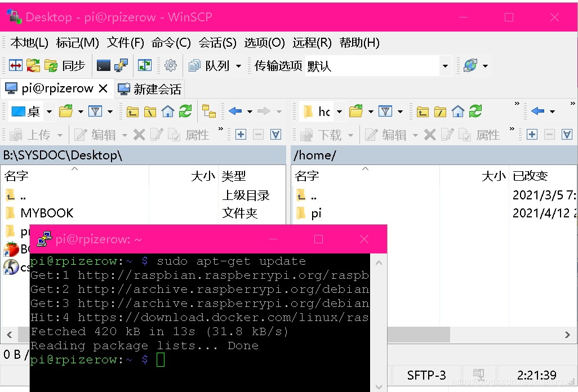578x392 pixels.
Task: Open the 命令(C) menu
Action: (171, 43)
